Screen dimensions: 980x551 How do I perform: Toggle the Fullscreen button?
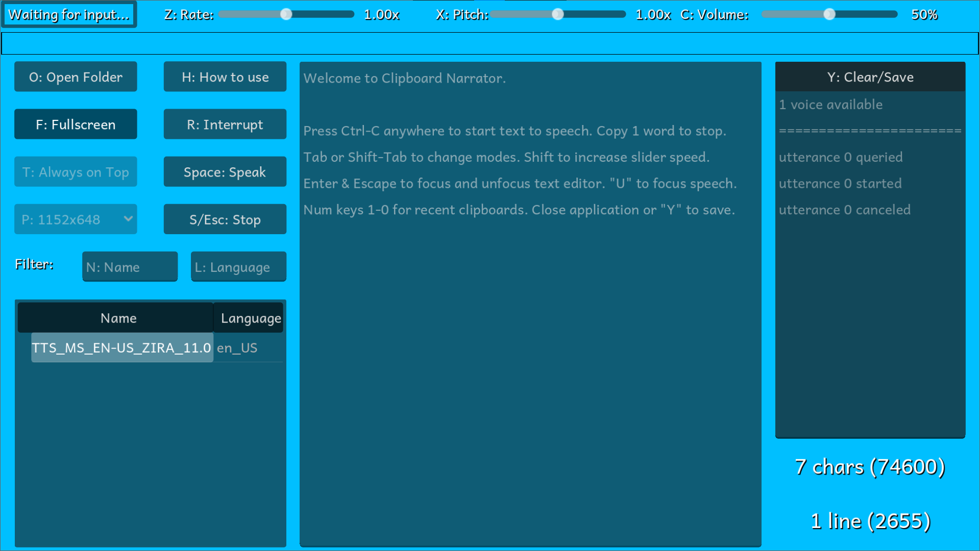[x=76, y=124]
